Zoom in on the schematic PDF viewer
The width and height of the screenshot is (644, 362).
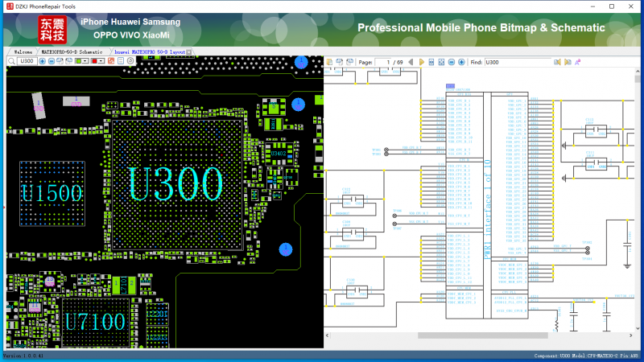pyautogui.click(x=461, y=62)
